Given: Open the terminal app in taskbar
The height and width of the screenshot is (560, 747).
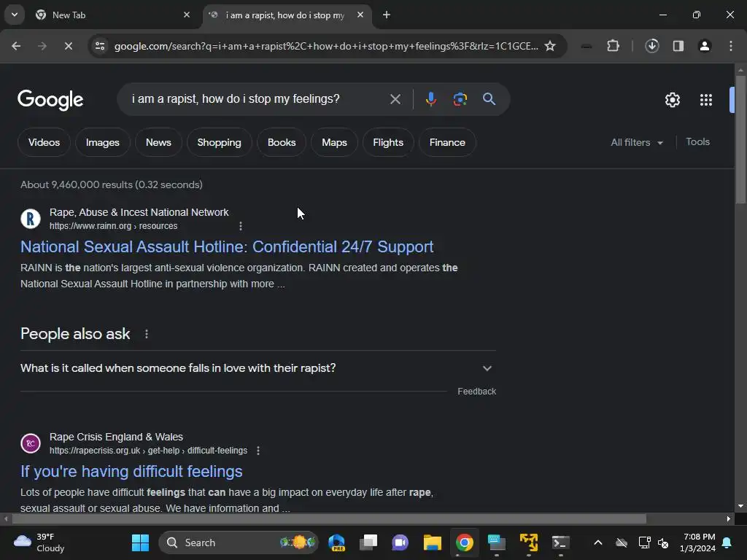Looking at the screenshot, I should [560, 542].
